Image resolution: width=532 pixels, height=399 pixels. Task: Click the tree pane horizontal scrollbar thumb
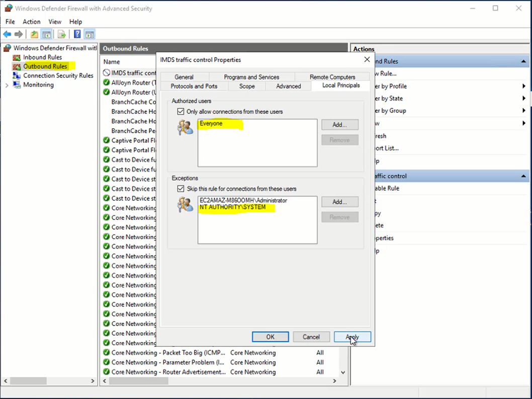(x=28, y=381)
